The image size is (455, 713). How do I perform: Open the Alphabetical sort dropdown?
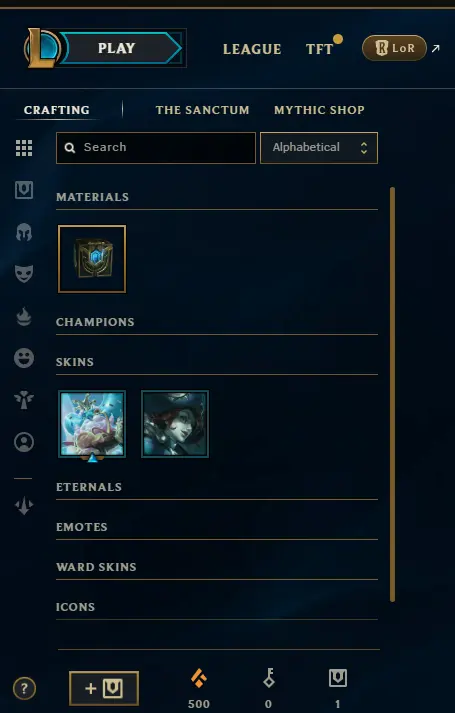[x=319, y=148]
